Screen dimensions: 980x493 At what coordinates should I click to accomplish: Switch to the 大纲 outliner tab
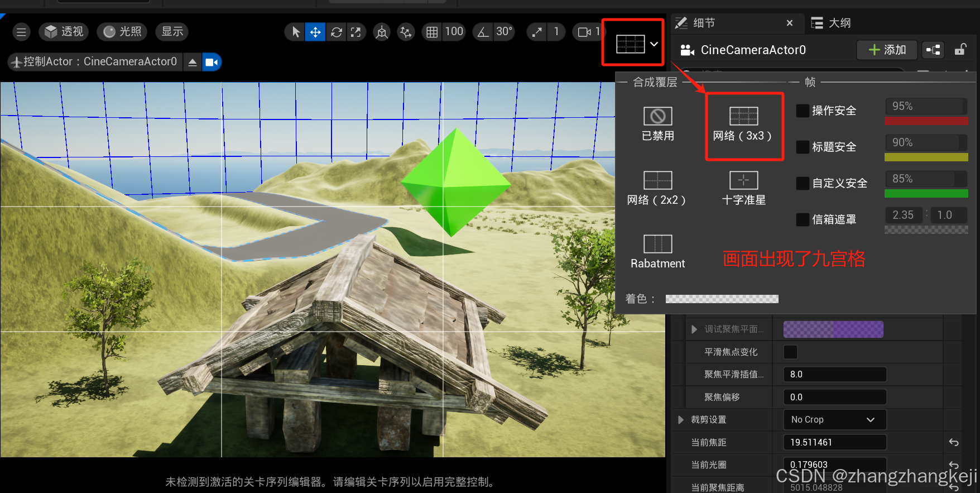(832, 23)
